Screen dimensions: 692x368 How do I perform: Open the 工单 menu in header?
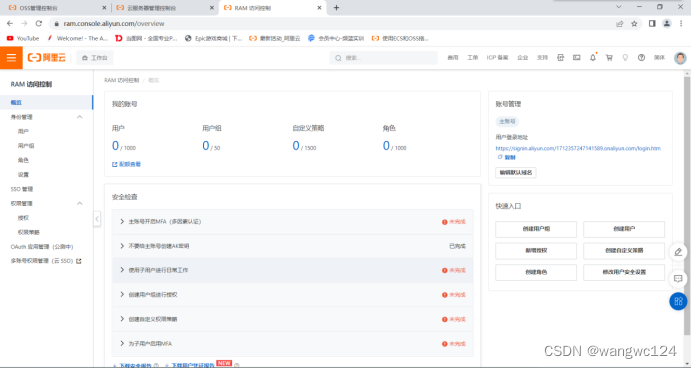coord(473,58)
